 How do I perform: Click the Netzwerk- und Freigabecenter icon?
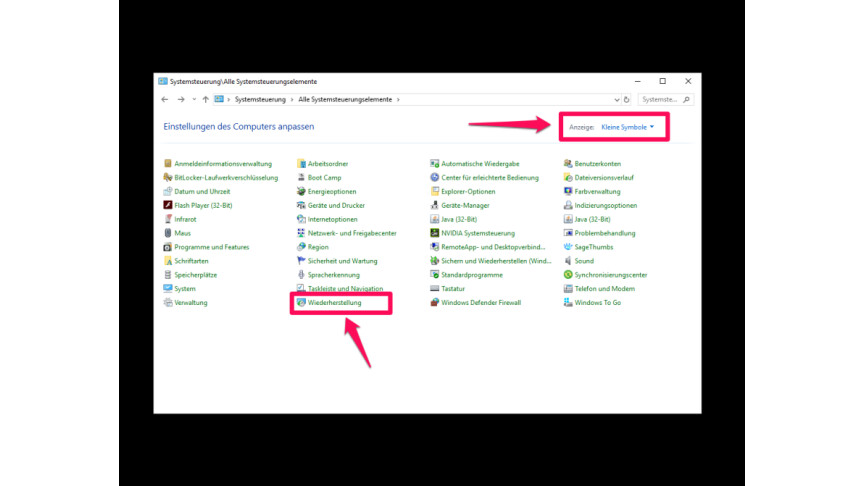click(x=301, y=233)
